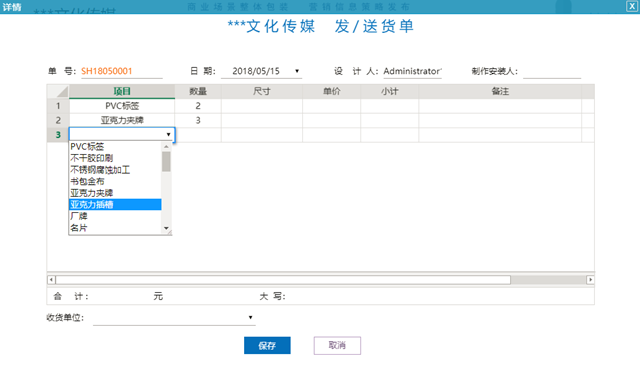640x367 pixels.
Task: Click the 取消 button
Action: click(x=337, y=345)
